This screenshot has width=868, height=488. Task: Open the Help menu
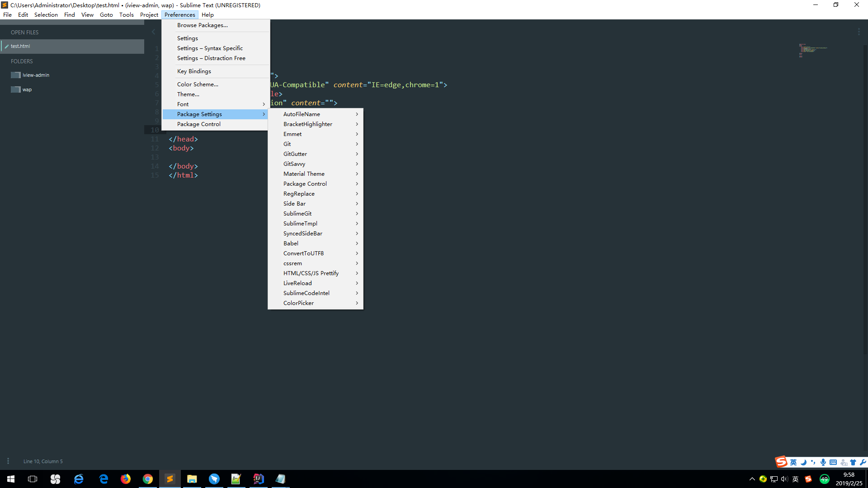click(208, 15)
